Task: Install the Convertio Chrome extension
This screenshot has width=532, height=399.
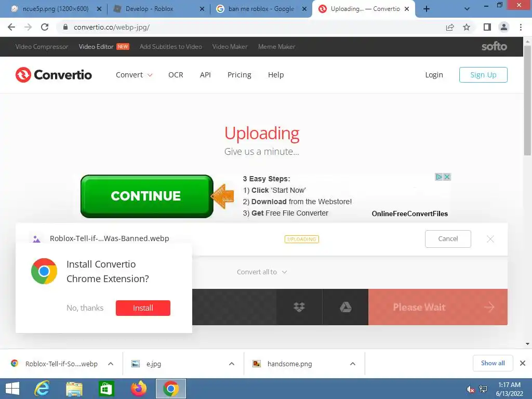Action: coord(143,308)
